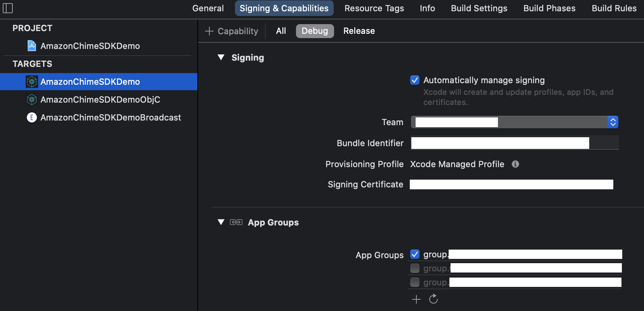Click the refresh app groups icon

coord(433,299)
